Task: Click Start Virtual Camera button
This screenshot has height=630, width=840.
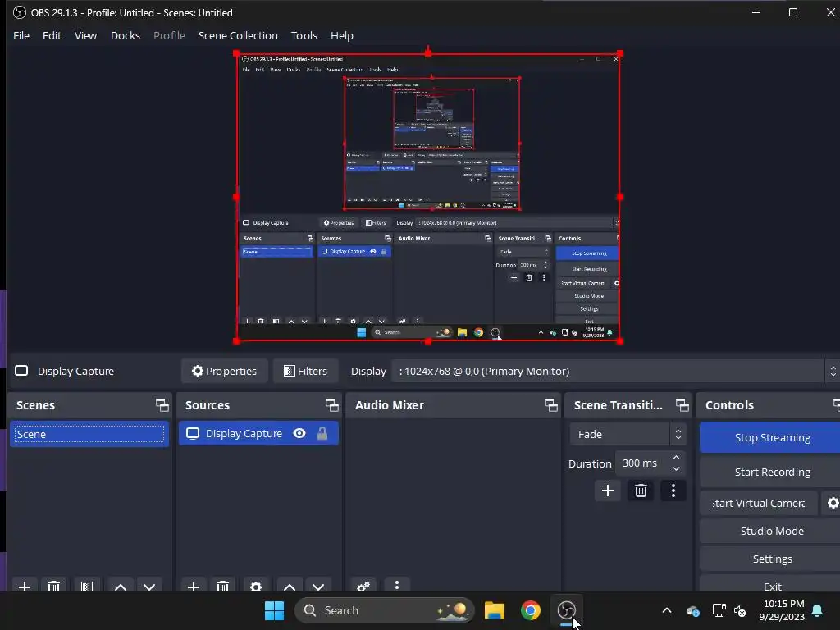Action: click(x=759, y=503)
